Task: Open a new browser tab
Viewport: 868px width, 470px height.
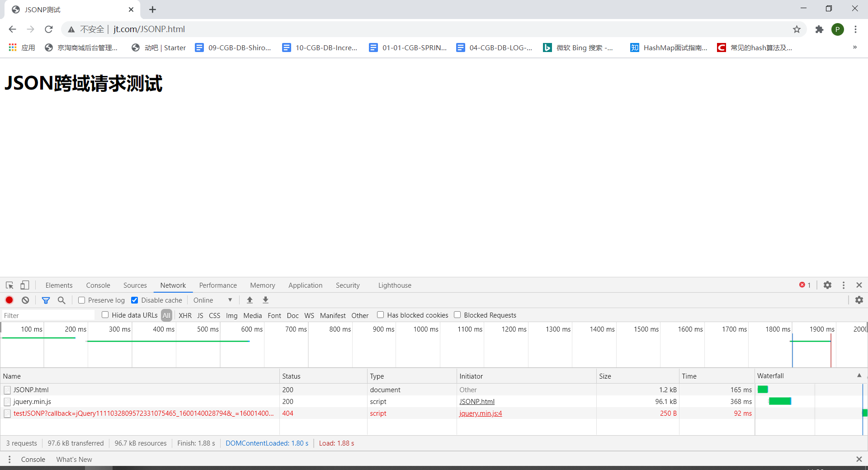Action: point(152,9)
